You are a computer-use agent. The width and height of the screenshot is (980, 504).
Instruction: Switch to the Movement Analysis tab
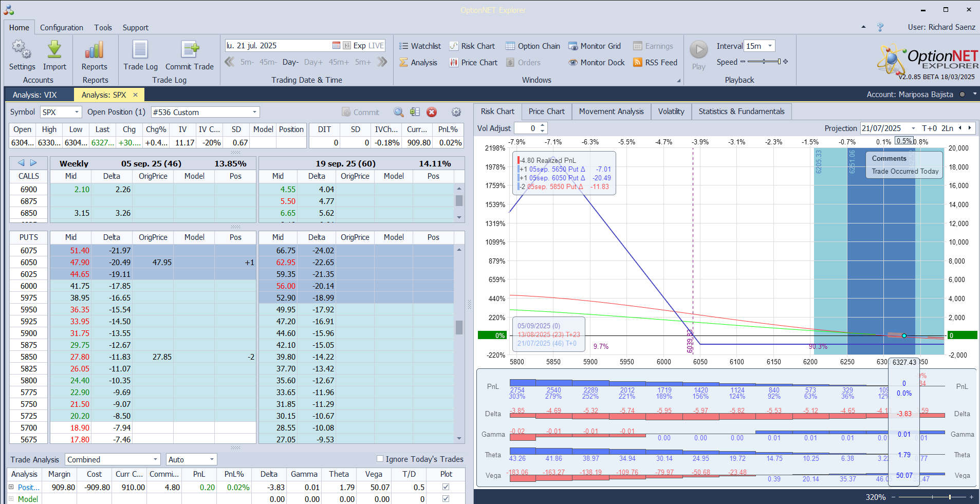coord(611,111)
